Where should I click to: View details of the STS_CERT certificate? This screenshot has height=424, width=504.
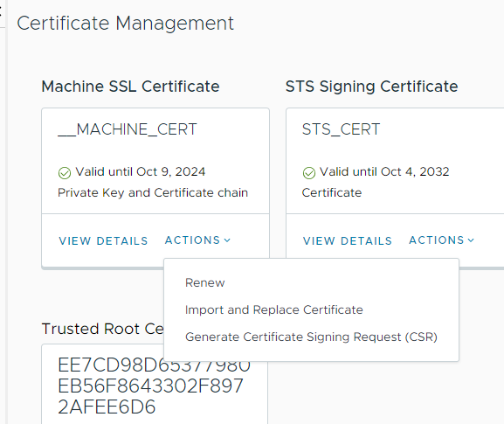click(347, 241)
